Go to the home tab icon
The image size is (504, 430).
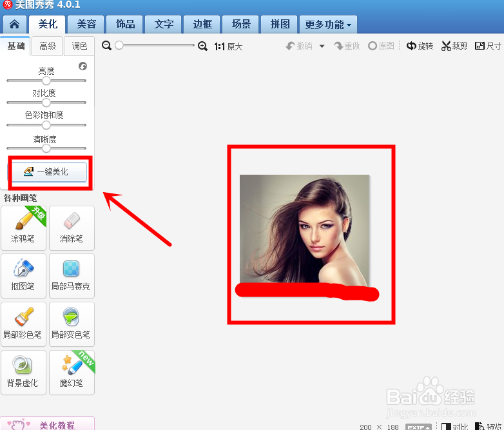click(14, 24)
